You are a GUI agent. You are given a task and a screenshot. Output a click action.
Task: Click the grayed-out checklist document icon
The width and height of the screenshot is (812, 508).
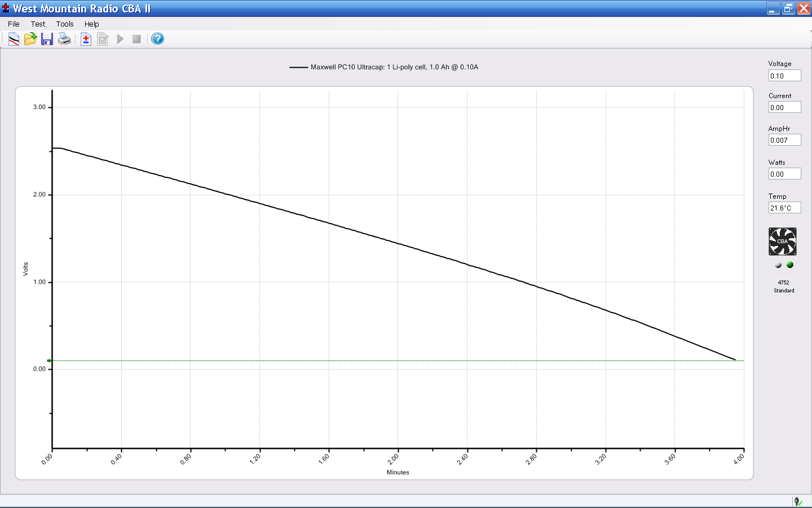pos(103,39)
